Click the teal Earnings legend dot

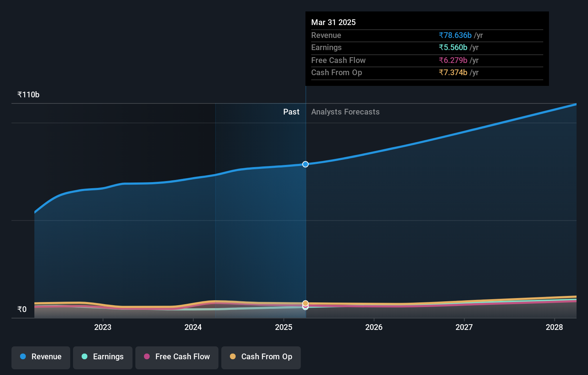[x=84, y=357]
